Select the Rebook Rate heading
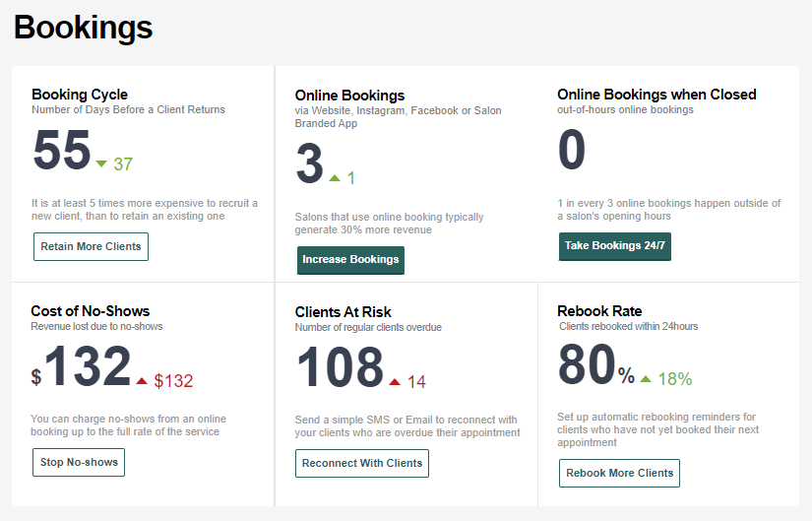This screenshot has height=521, width=812. [599, 311]
